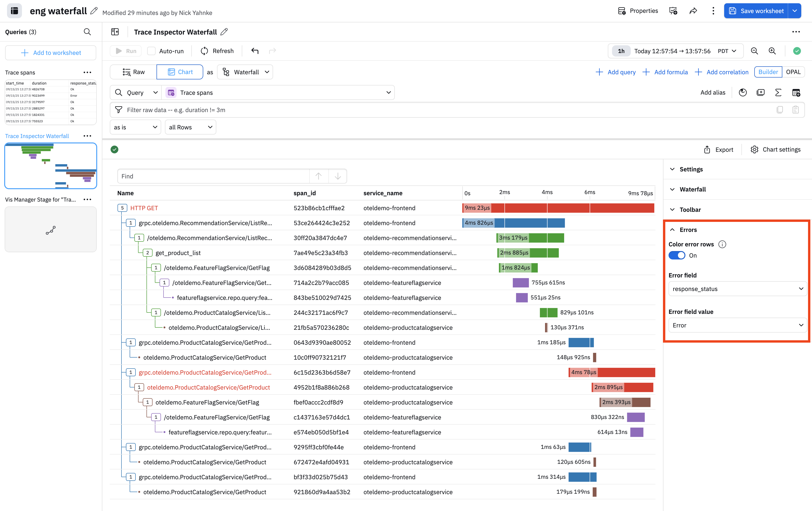Screen dimensions: 812x511
Task: Switch to OPAL mode
Action: click(x=793, y=72)
